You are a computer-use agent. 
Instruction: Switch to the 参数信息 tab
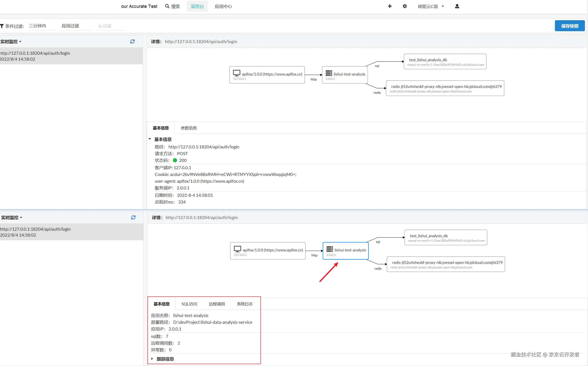[x=189, y=128]
